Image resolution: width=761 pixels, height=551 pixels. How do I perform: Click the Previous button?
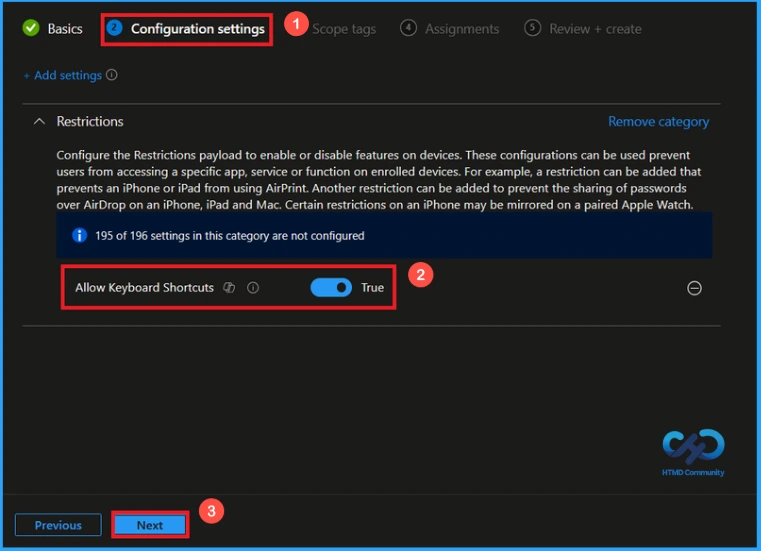click(x=58, y=525)
